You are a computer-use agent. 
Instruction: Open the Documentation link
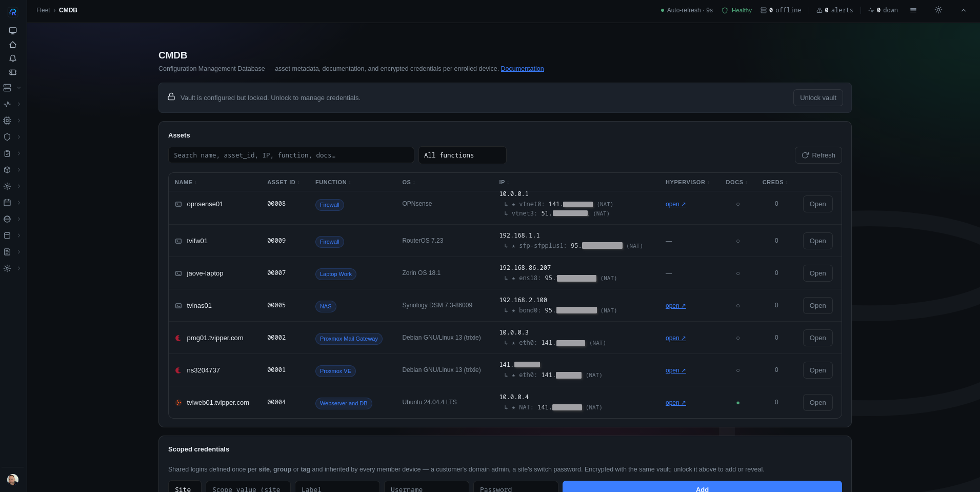click(x=522, y=69)
